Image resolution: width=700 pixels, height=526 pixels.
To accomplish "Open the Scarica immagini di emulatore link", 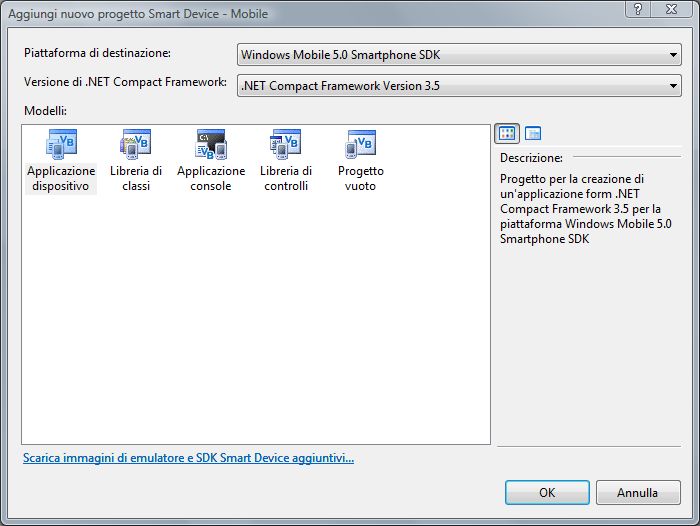I will pos(188,458).
